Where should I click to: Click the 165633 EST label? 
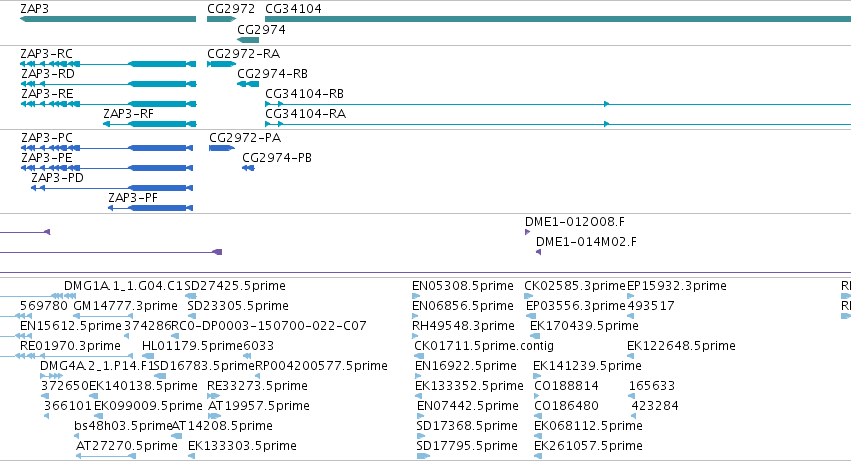click(652, 387)
